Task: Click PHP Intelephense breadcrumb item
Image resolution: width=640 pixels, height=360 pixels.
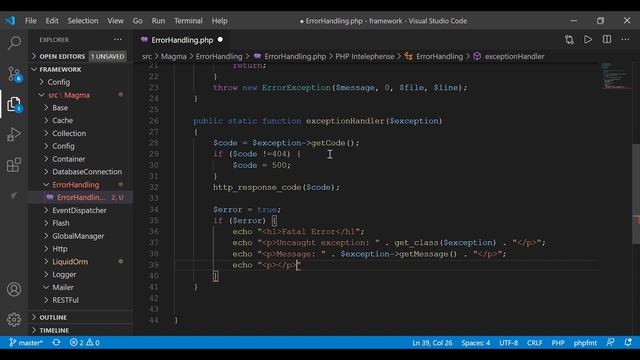Action: click(365, 56)
